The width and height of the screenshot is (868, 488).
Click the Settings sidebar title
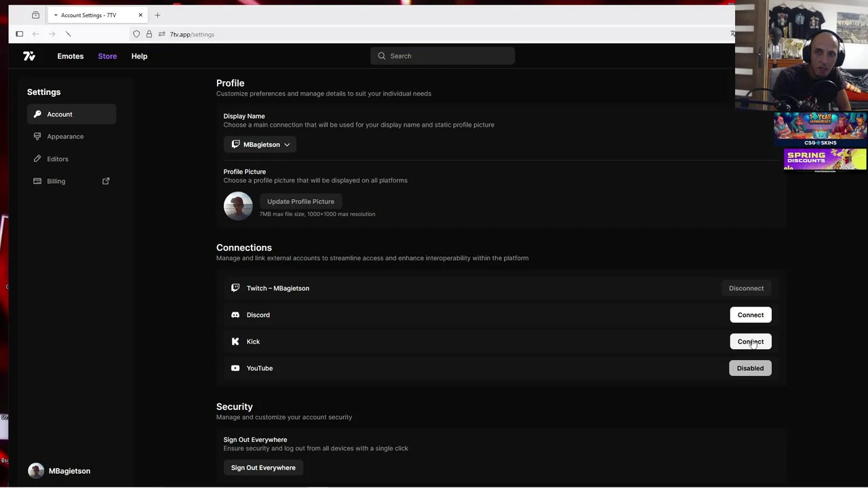click(44, 92)
